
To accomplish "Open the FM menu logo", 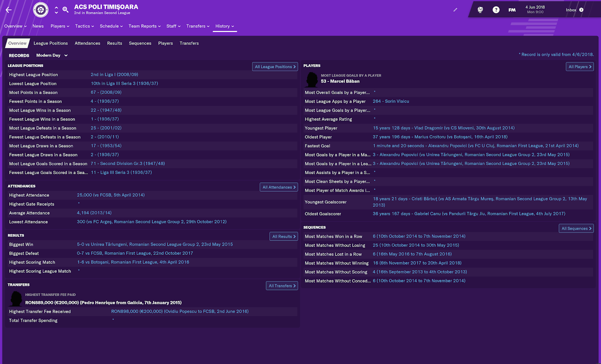I will 512,10.
